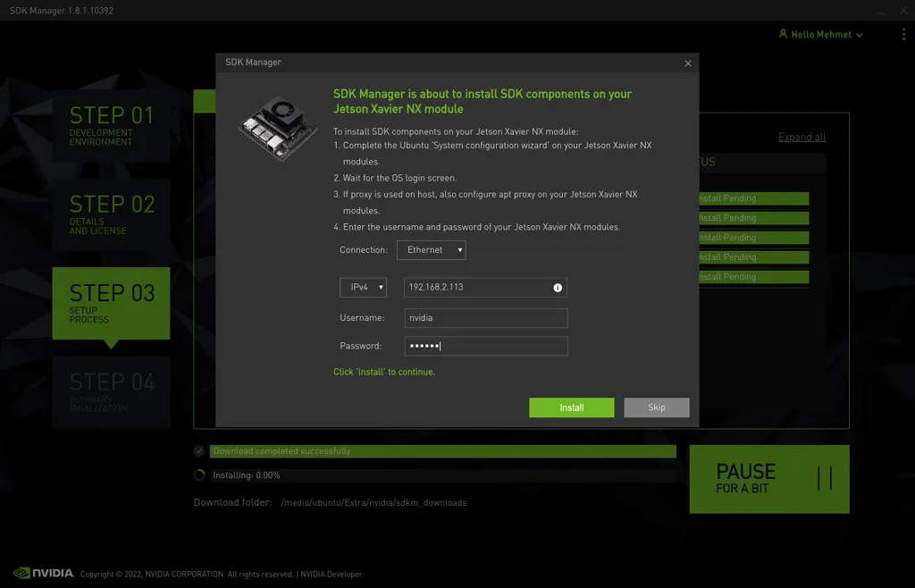
Task: Click the Expand all link
Action: (802, 137)
